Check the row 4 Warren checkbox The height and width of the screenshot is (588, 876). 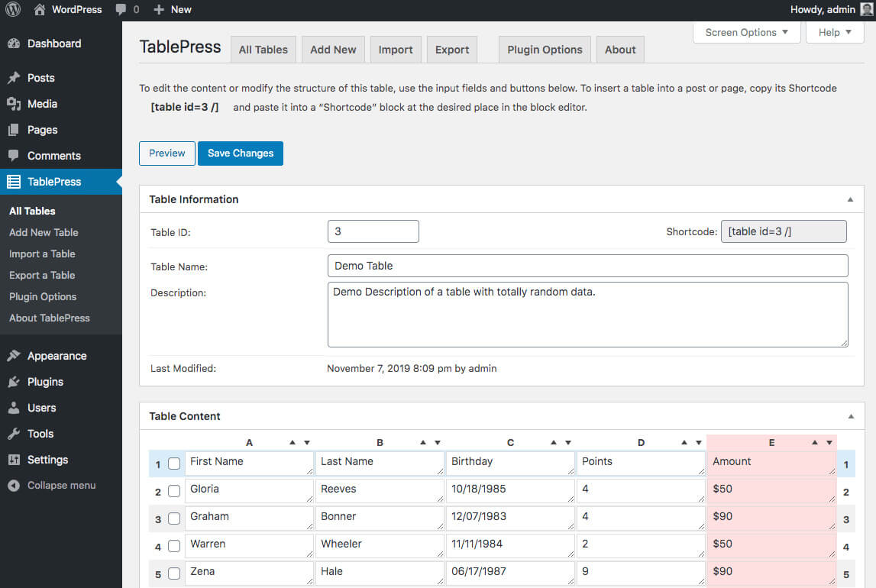click(174, 546)
